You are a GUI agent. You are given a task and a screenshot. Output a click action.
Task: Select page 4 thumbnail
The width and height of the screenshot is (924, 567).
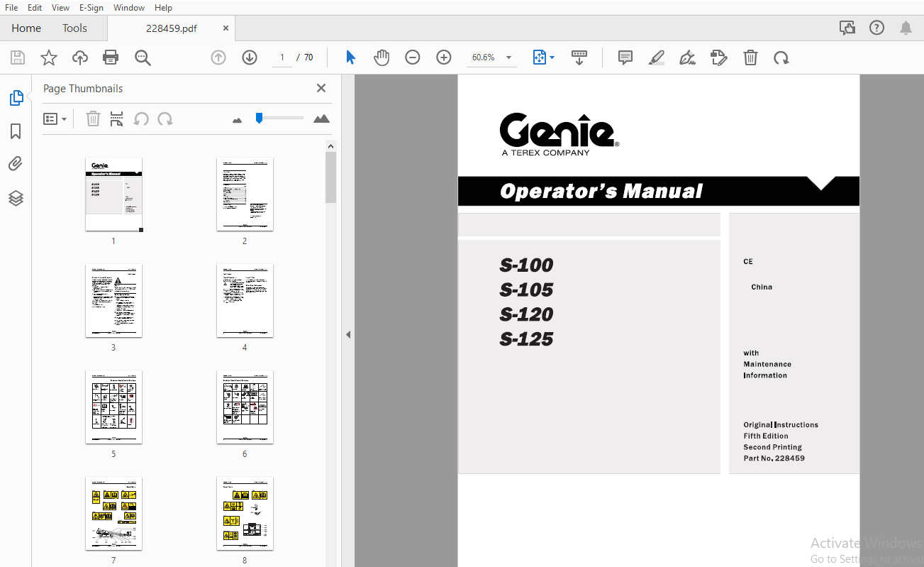click(x=245, y=300)
